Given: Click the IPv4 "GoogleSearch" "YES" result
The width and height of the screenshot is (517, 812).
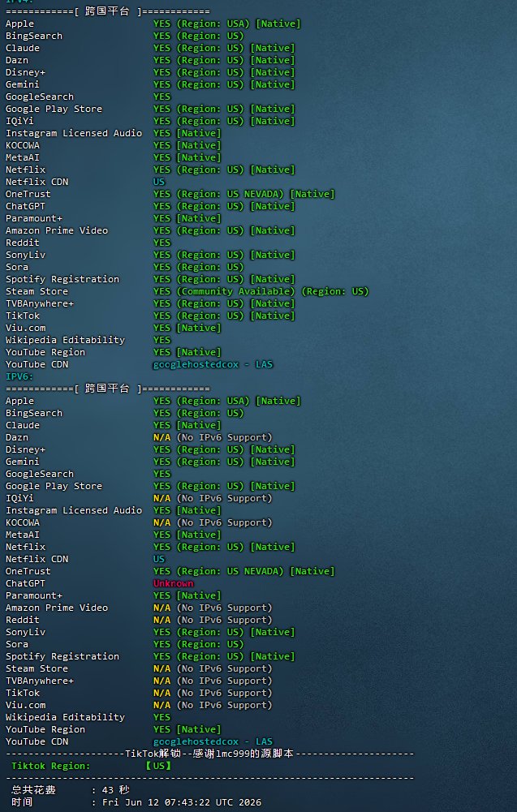Looking at the screenshot, I should (x=162, y=97).
